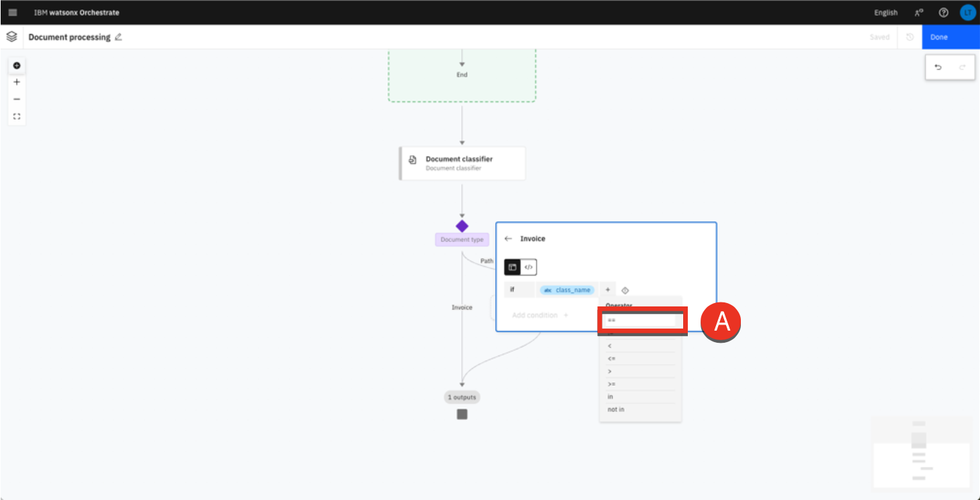
Task: Open the help question mark icon
Action: (x=943, y=13)
